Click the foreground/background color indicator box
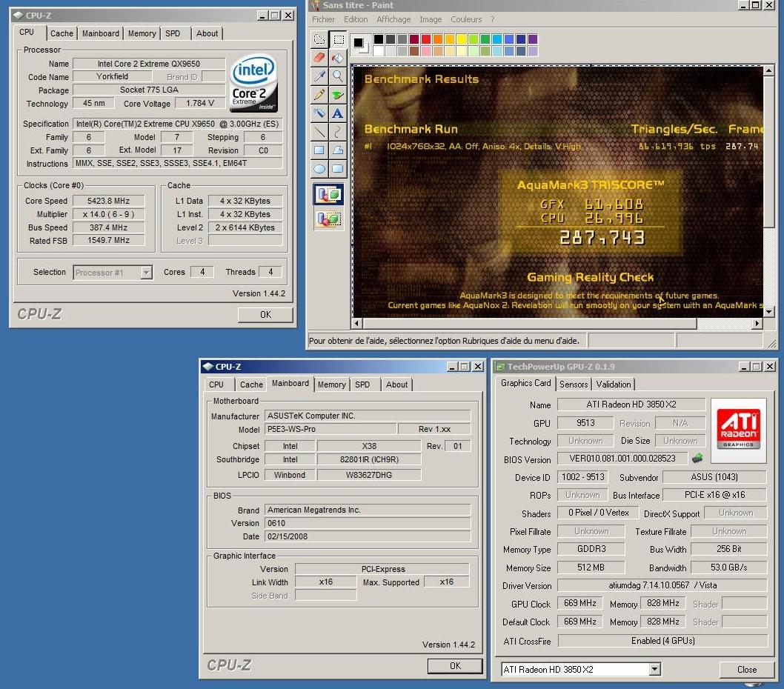784x689 pixels. (x=360, y=45)
